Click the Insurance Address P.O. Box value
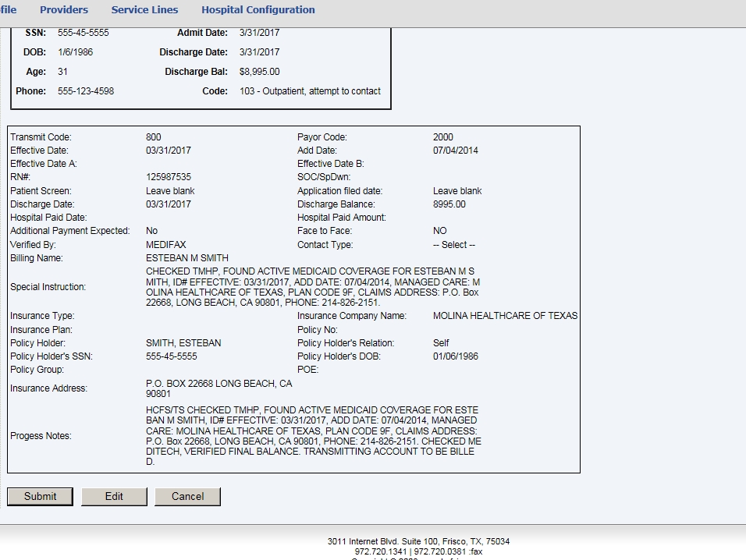Screen dimensions: 746x560 tap(218, 388)
